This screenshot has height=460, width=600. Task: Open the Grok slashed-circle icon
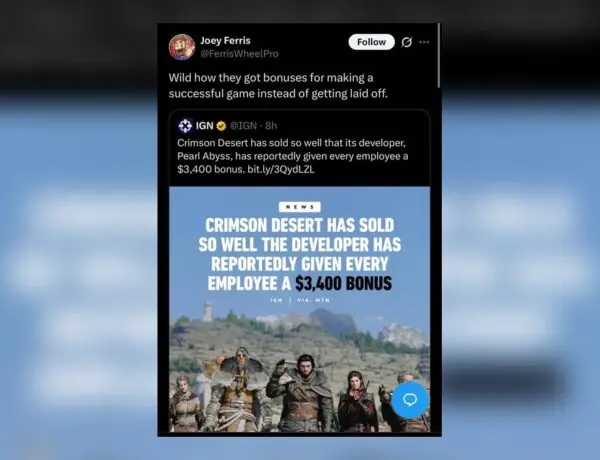pos(406,42)
